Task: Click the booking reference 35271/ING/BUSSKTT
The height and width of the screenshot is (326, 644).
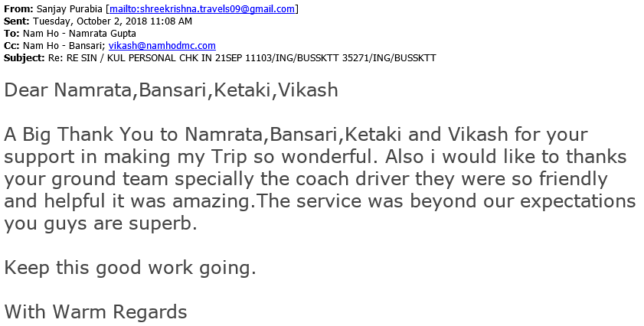Action: click(389, 58)
